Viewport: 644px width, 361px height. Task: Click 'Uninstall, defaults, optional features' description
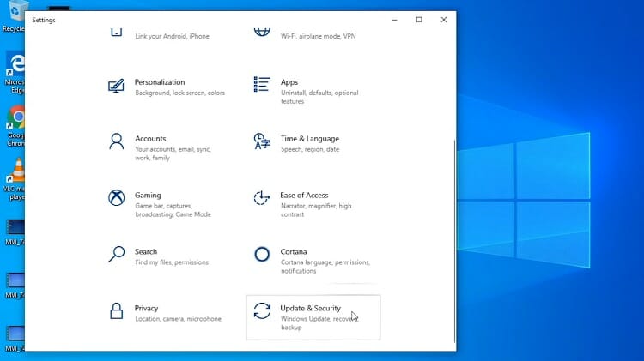[x=319, y=97]
